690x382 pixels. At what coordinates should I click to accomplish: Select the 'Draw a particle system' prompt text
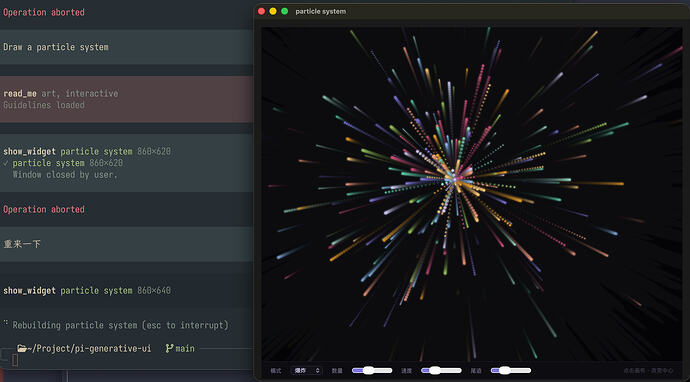[56, 47]
